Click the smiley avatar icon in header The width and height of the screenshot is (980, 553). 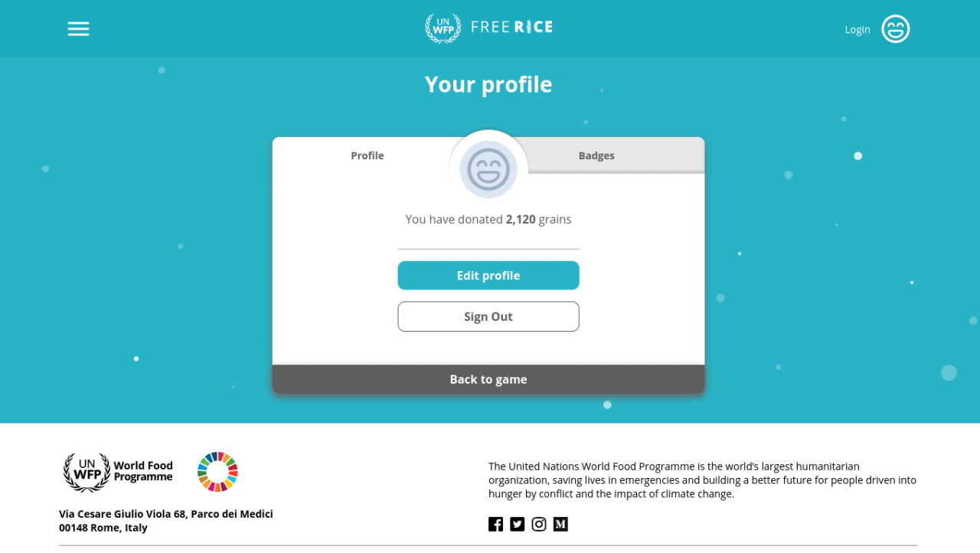pyautogui.click(x=895, y=29)
